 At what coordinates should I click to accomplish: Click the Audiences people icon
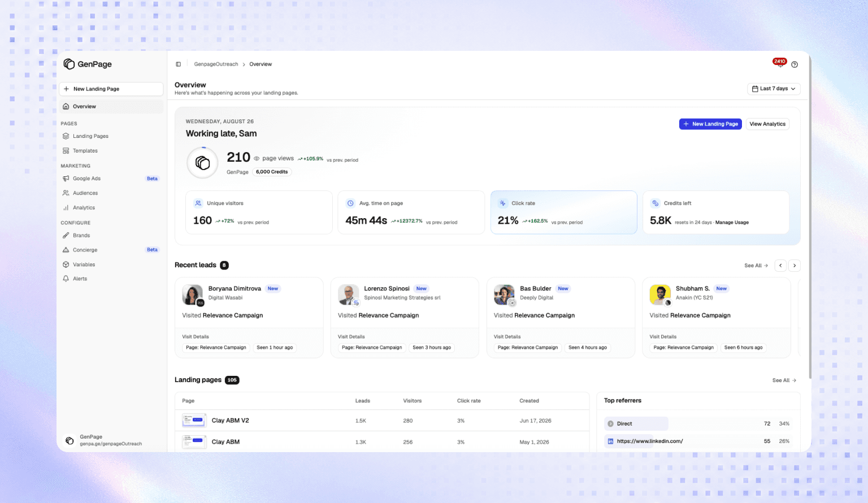[x=66, y=193]
